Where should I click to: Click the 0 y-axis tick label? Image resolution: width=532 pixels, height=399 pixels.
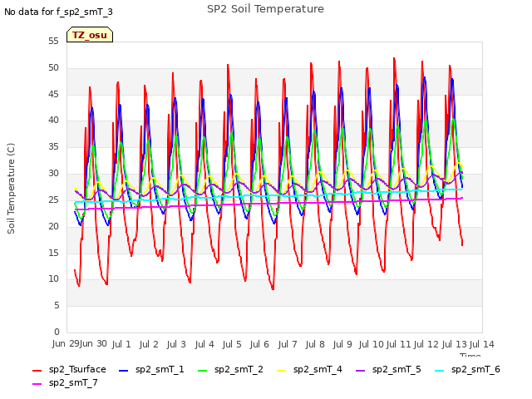(57, 332)
